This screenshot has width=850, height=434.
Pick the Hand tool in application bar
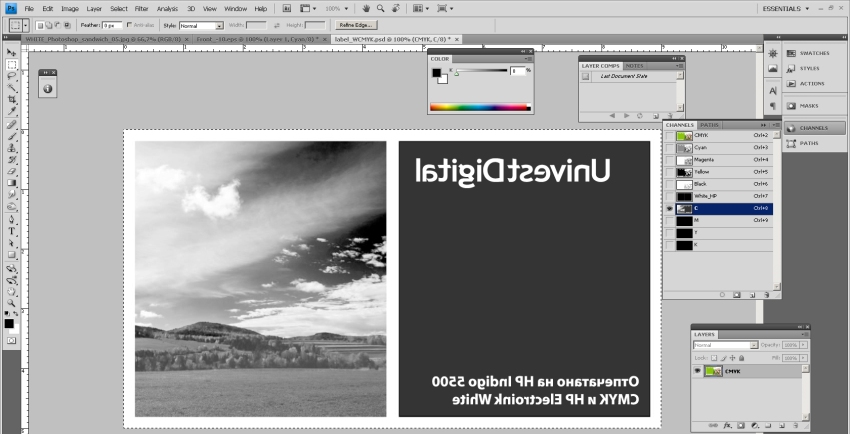pyautogui.click(x=366, y=9)
